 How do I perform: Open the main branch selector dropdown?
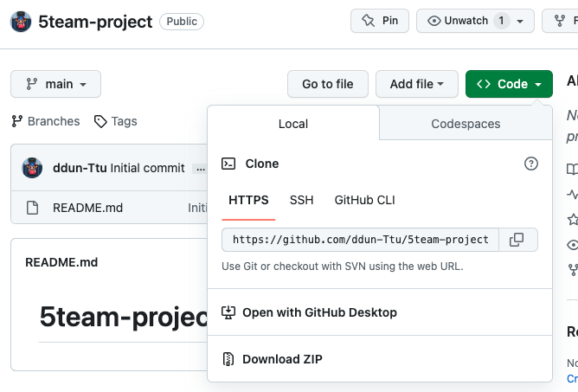(x=55, y=84)
